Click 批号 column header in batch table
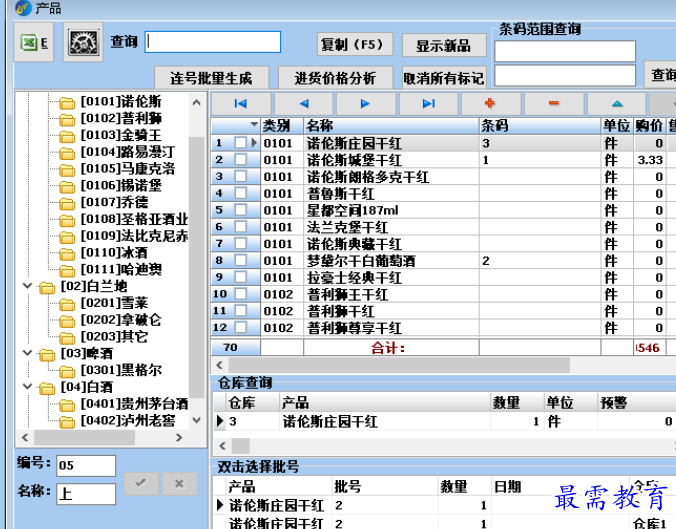 point(385,487)
